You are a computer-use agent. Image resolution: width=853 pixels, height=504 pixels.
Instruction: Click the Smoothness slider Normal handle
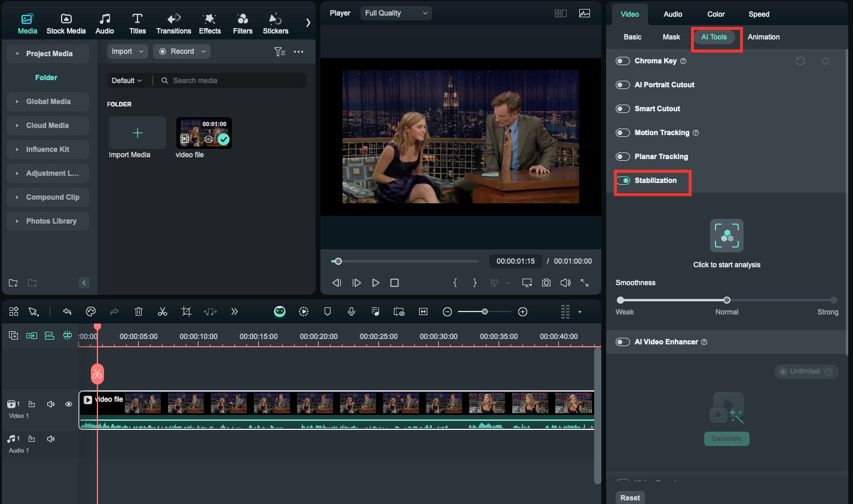click(727, 300)
